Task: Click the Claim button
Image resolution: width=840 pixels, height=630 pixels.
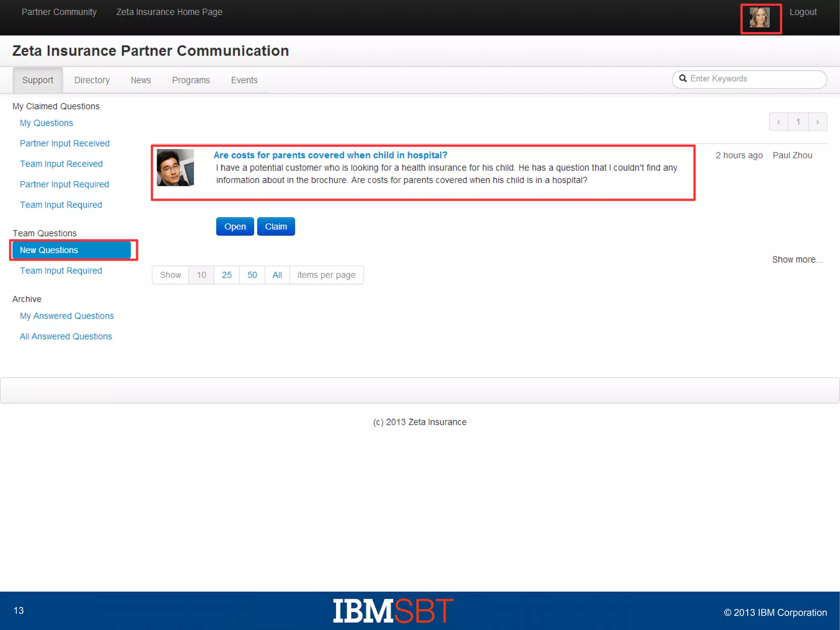Action: coord(276,227)
